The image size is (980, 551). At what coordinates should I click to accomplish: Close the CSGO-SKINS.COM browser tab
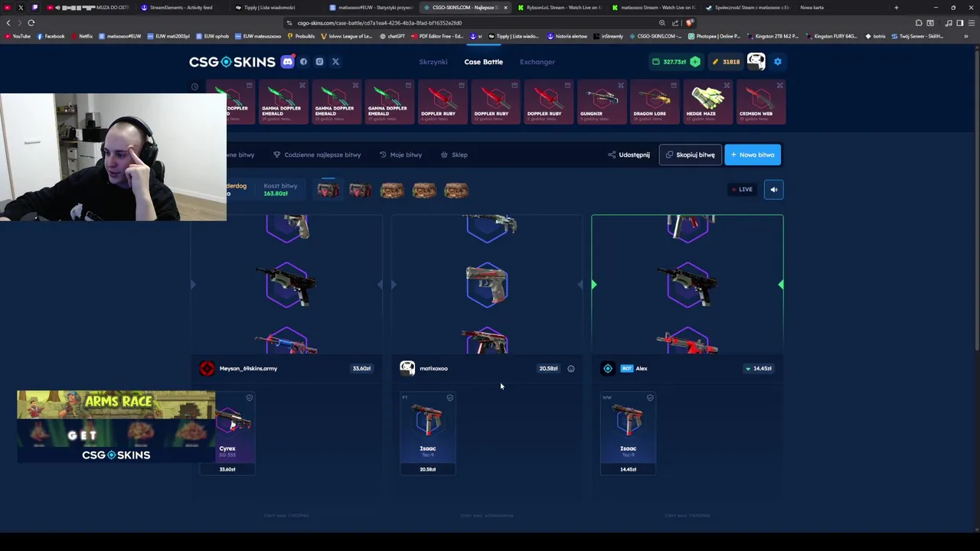coord(505,8)
